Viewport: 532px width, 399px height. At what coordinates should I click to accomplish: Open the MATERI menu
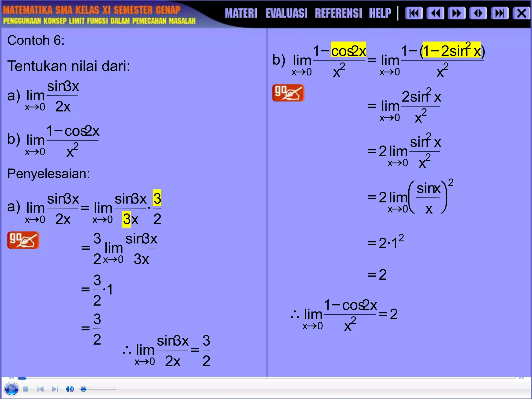(x=241, y=13)
